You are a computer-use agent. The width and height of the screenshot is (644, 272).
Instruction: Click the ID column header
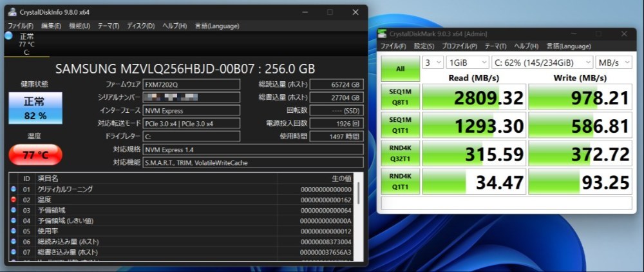click(x=26, y=179)
